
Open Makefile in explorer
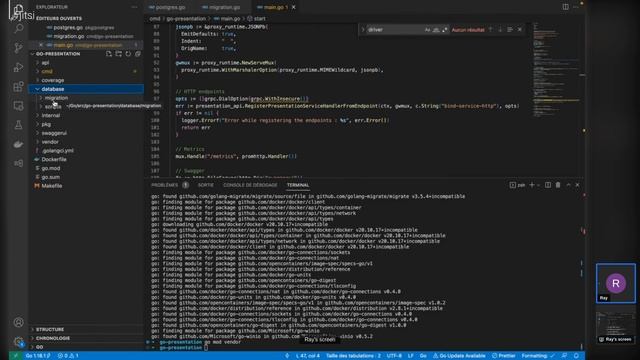(52, 186)
